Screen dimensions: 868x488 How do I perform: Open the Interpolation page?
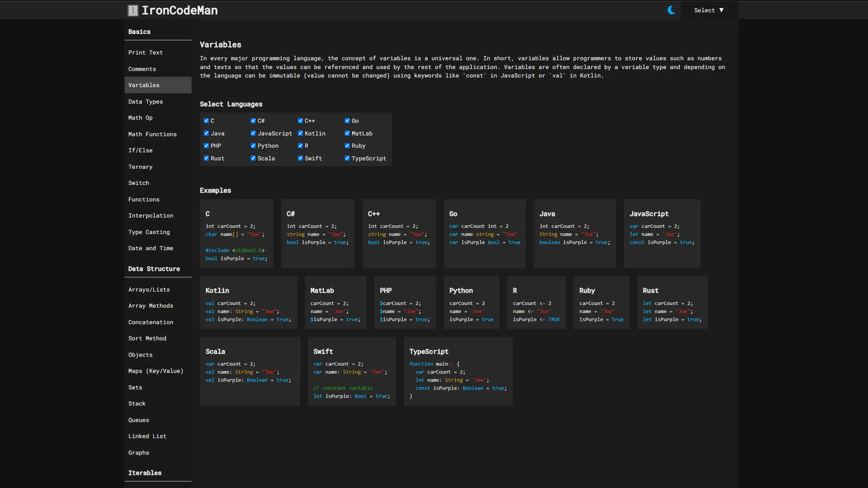click(x=158, y=216)
